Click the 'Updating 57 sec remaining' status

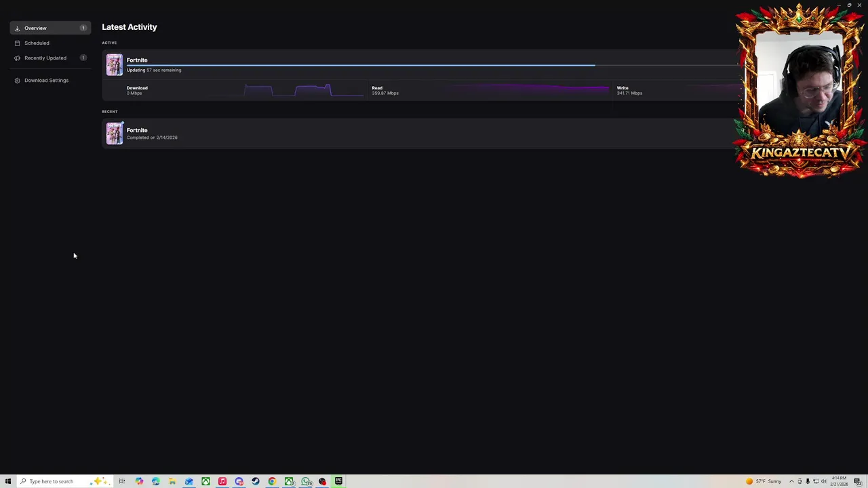[154, 70]
